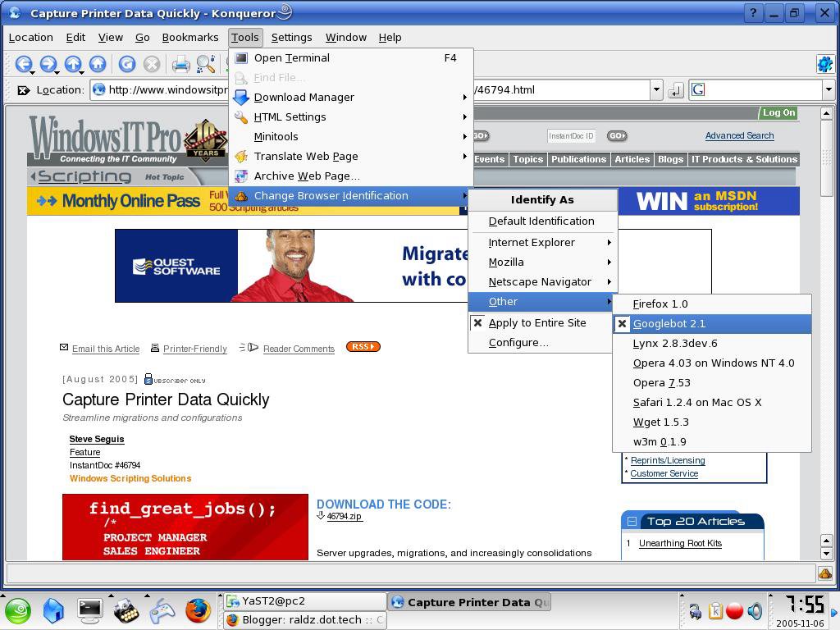Open the search bar dropdown arrow

(829, 90)
